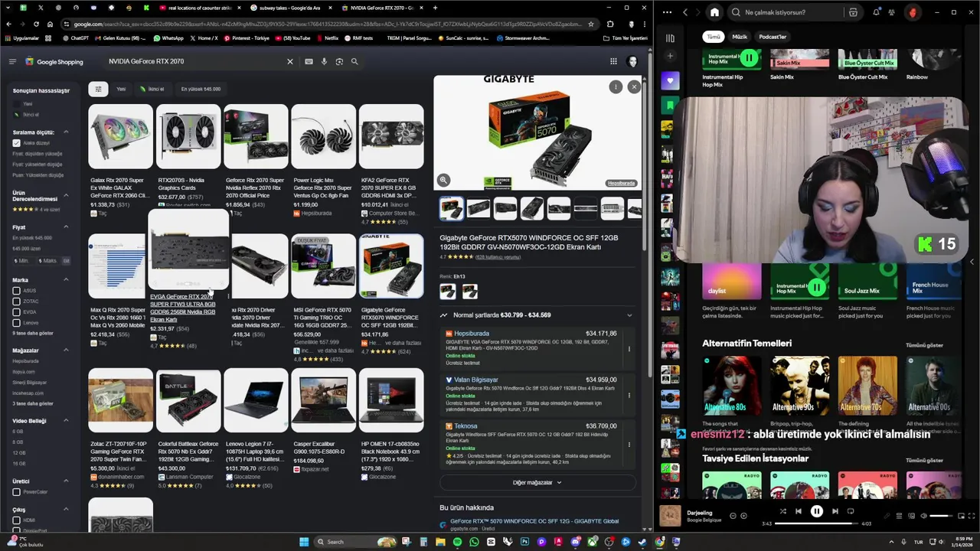This screenshot has height=551, width=980.
Task: Open Teknosa store offer link
Action: [x=465, y=425]
